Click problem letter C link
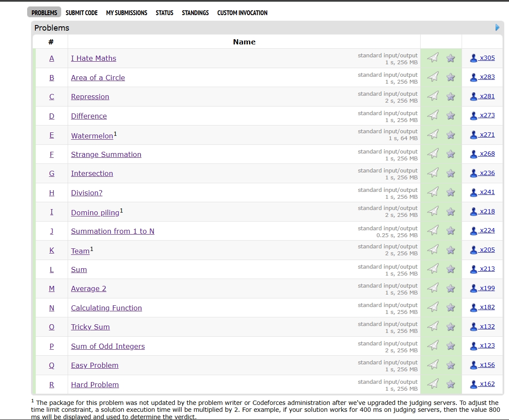509x420 pixels. point(52,97)
